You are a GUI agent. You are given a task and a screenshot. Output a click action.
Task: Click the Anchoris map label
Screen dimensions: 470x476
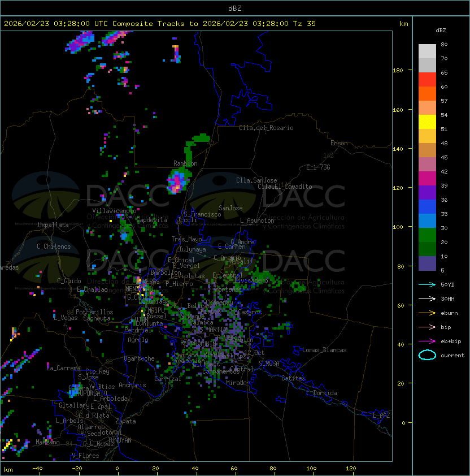click(x=132, y=385)
